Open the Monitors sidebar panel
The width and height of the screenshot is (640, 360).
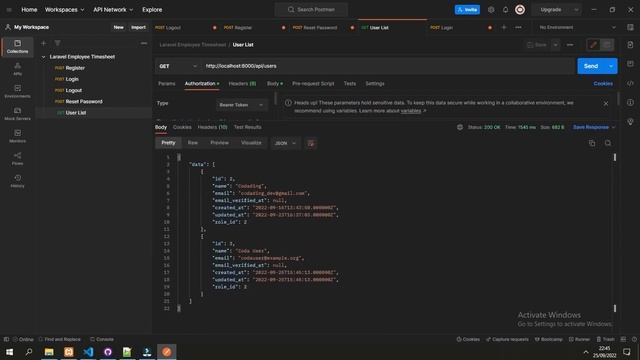click(x=18, y=136)
